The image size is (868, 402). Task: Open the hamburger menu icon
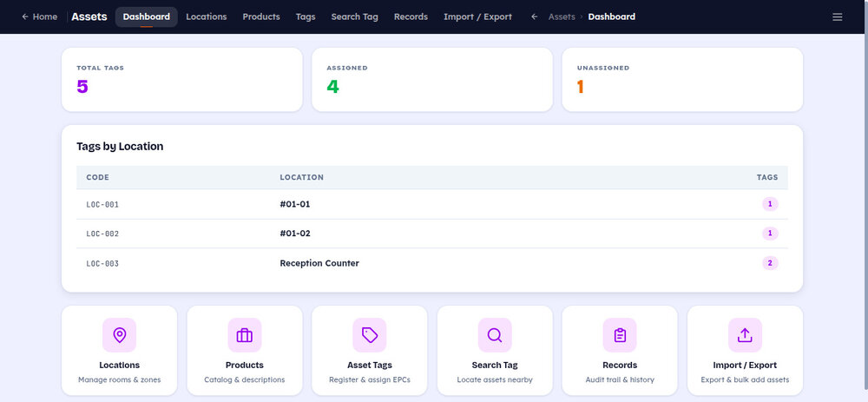coord(837,17)
